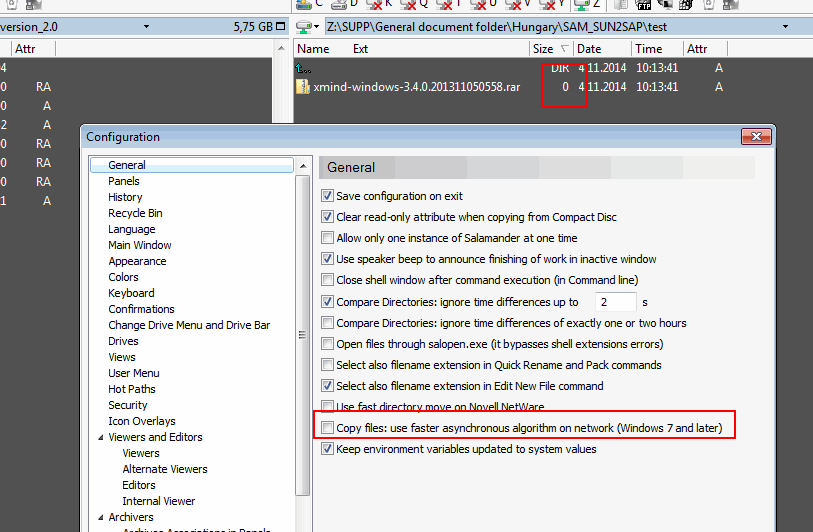Open left panel path dropdown arrow

[146, 26]
